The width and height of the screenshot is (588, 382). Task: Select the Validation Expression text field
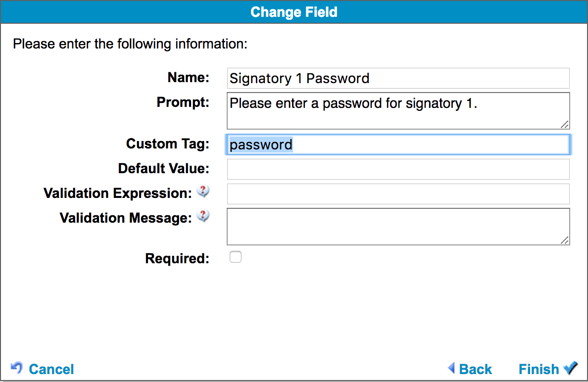[x=398, y=194]
